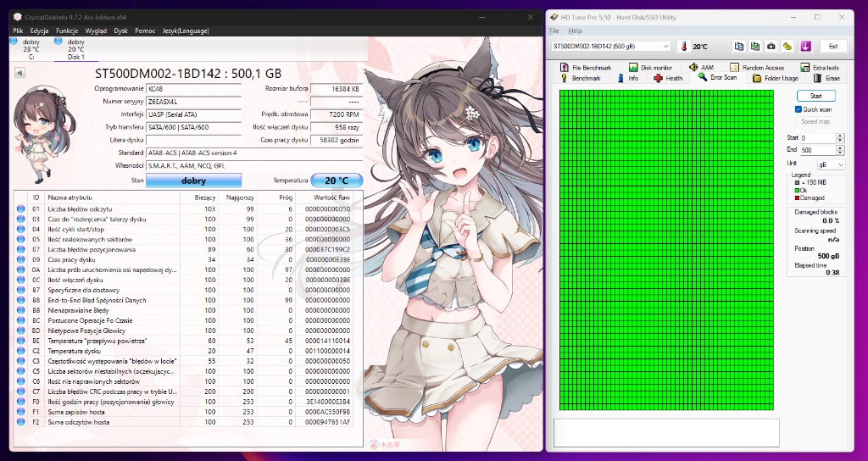
Task: Click the HD Tune options icon
Action: click(x=787, y=47)
